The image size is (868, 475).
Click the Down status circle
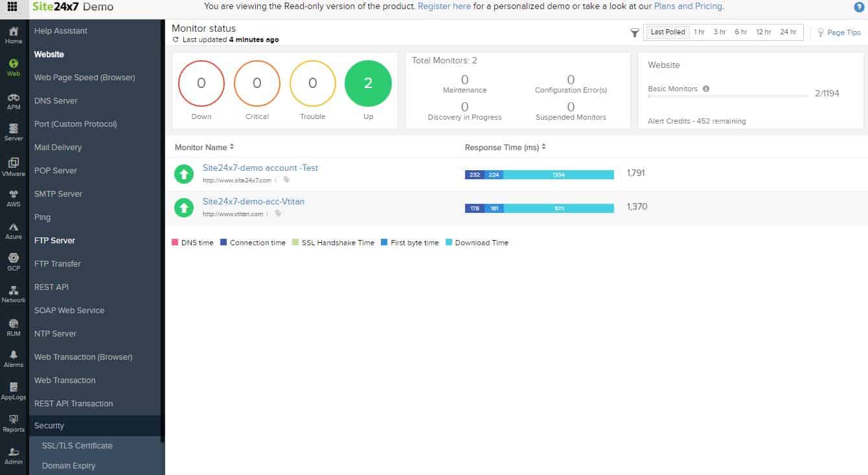[x=201, y=83]
